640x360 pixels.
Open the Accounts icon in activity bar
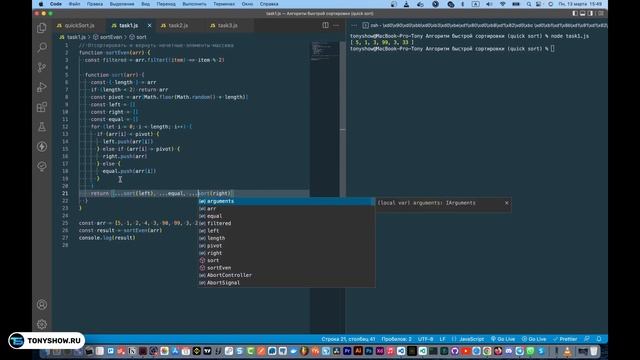(42, 304)
